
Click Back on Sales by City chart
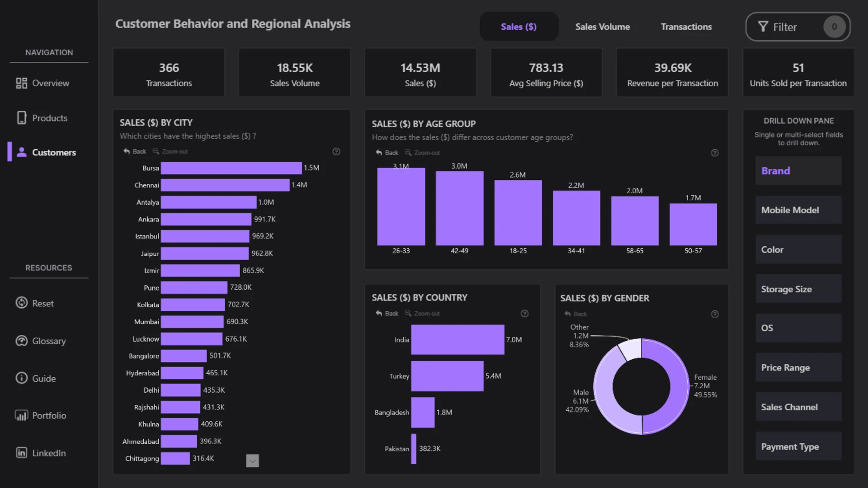135,151
